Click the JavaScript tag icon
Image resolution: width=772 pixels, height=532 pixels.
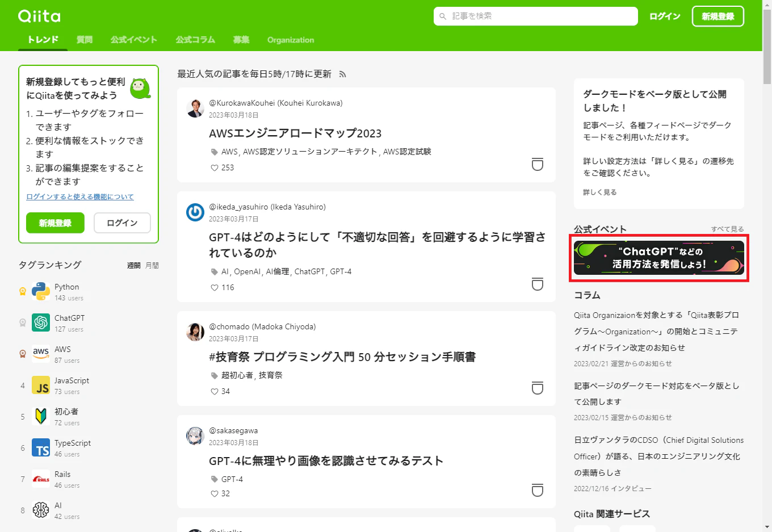[41, 385]
